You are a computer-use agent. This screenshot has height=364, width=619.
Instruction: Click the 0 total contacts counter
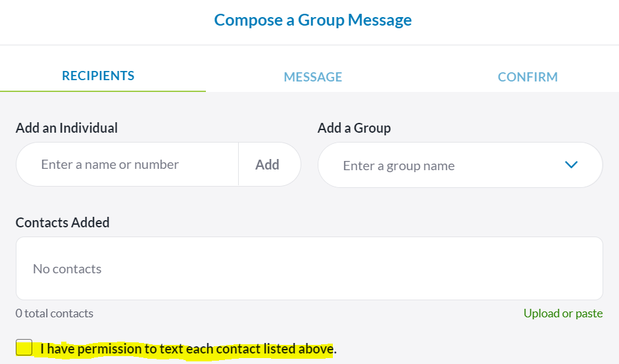(x=55, y=313)
